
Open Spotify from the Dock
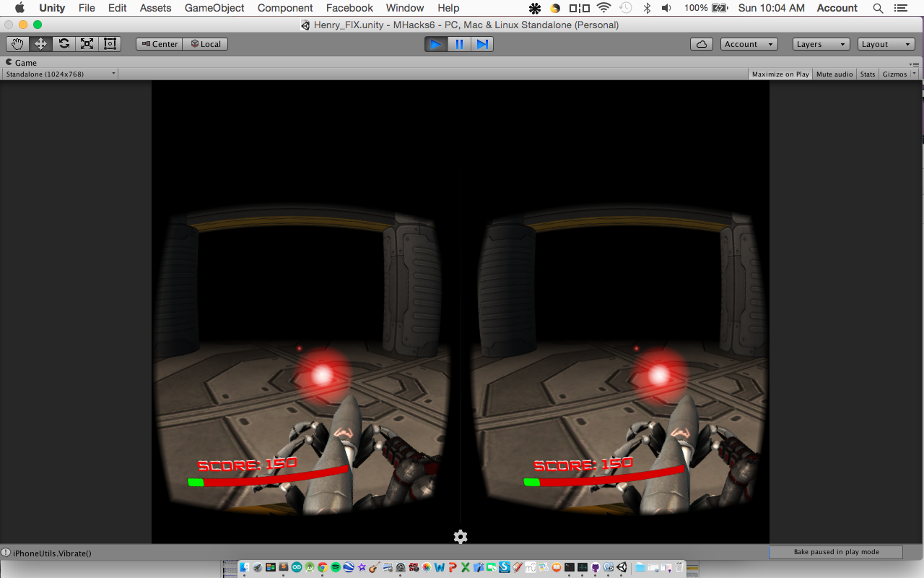pyautogui.click(x=336, y=567)
